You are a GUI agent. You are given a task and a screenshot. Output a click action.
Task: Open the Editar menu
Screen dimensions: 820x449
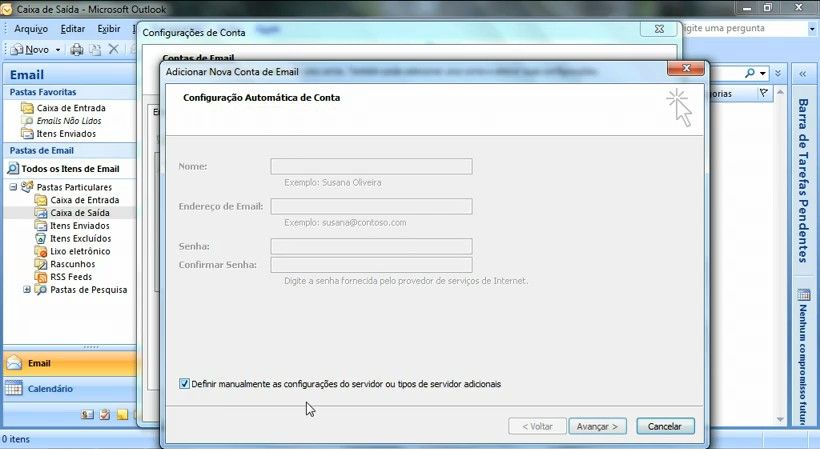[73, 29]
